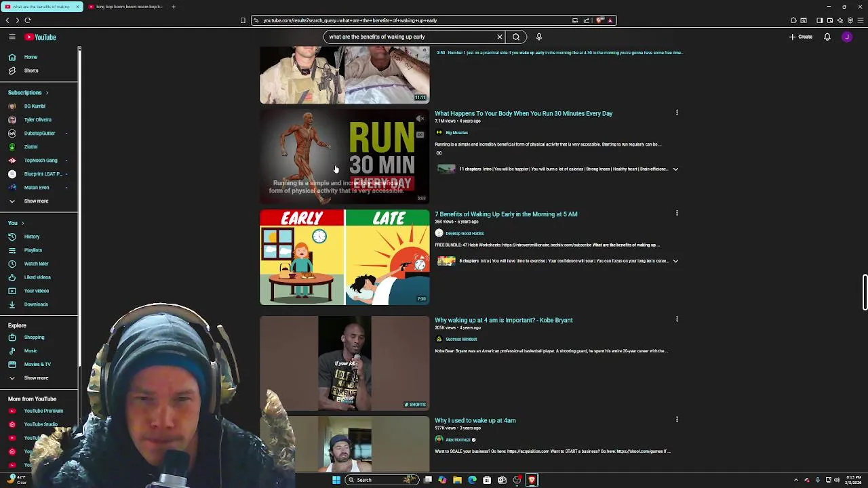Screen dimensions: 868x488
Task: Open Microsoft Edge from the taskbar
Action: click(472, 480)
